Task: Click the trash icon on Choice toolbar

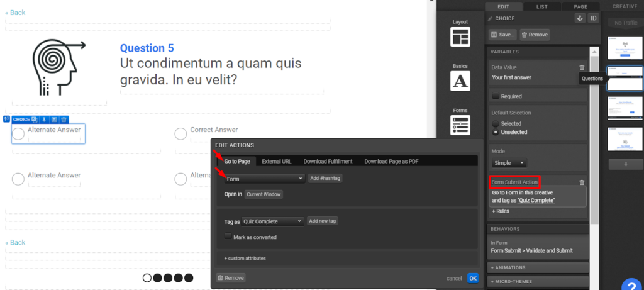Action: click(x=64, y=119)
